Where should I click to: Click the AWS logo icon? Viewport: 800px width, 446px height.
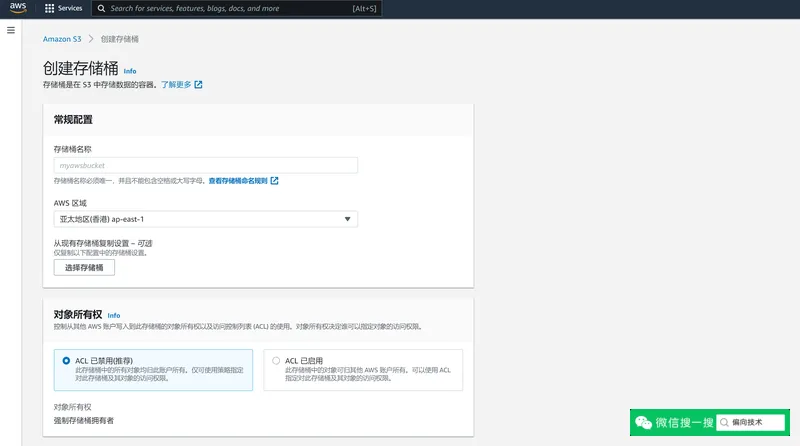18,8
